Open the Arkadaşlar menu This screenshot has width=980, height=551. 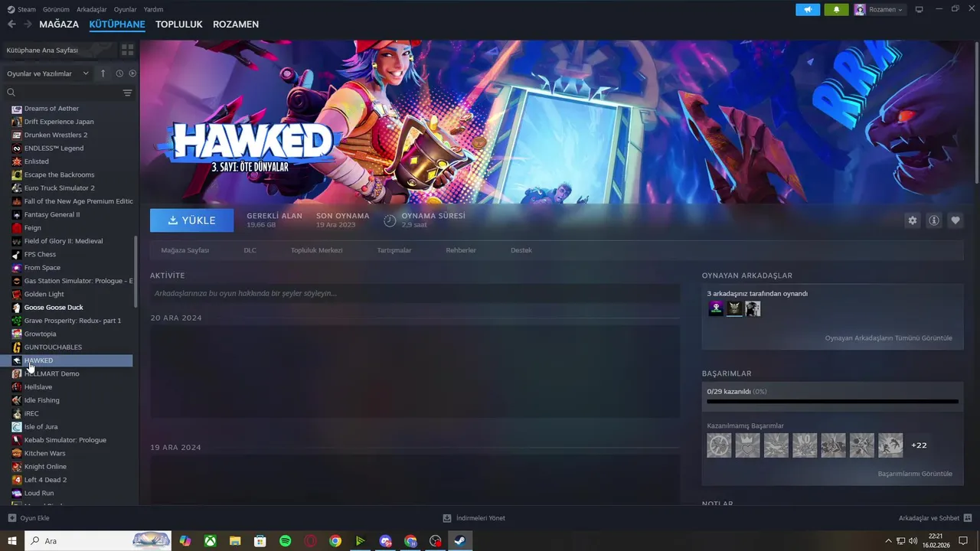92,9
